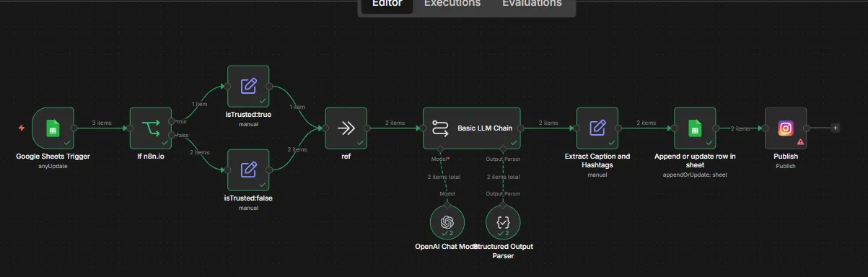Click the '3 items' connection label

pyautogui.click(x=102, y=123)
